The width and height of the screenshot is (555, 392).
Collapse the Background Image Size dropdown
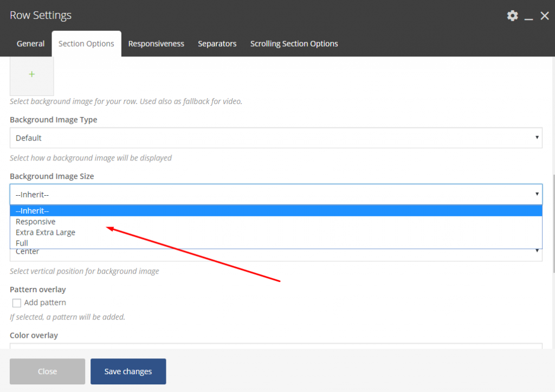(x=276, y=194)
